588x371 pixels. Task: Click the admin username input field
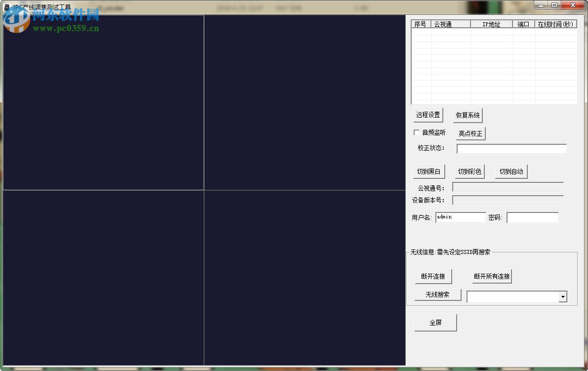460,217
